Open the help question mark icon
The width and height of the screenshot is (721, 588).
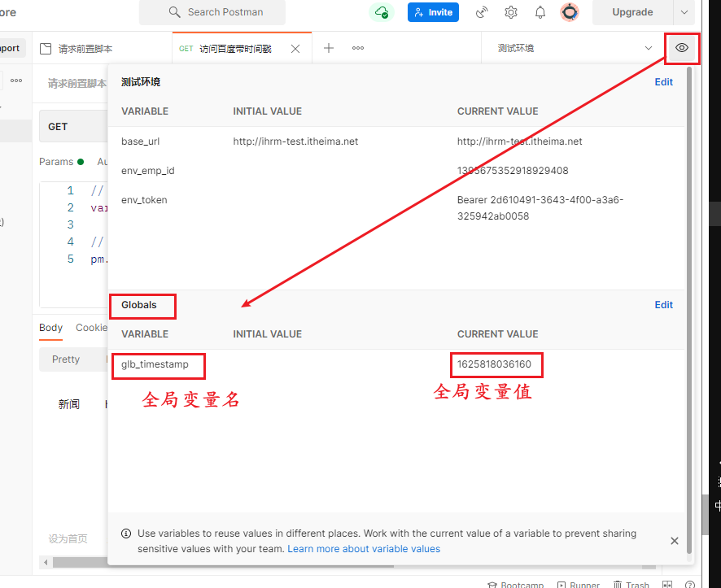[690, 585]
